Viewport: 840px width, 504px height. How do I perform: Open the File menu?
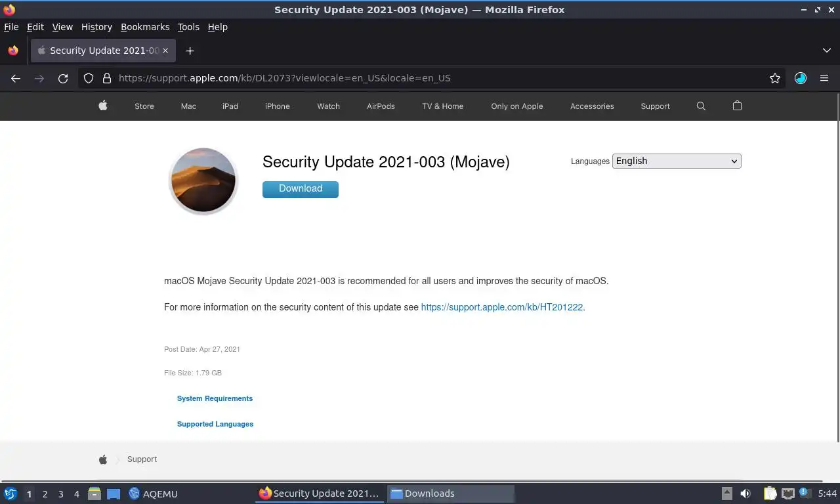11,27
